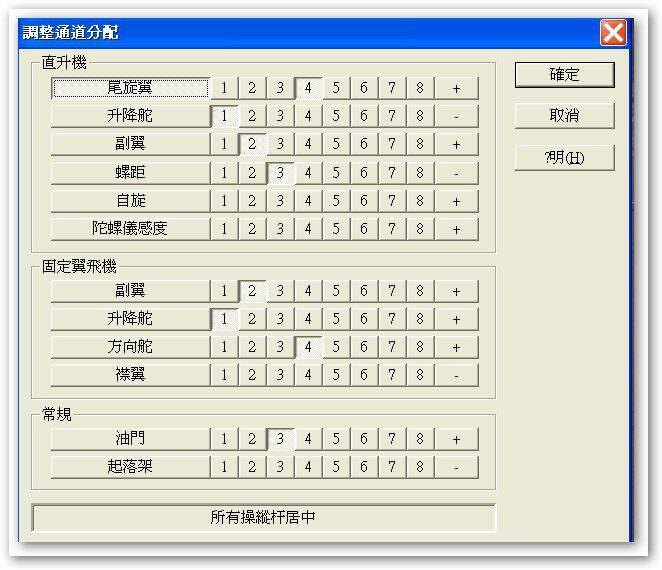Assign channel 1 to 方向舵
The width and height of the screenshot is (662, 570).
coord(224,348)
